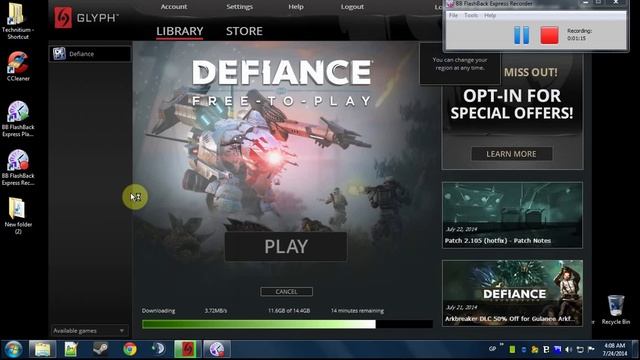Cancel the Defiance download
Screen dimensions: 640x360
click(287, 291)
